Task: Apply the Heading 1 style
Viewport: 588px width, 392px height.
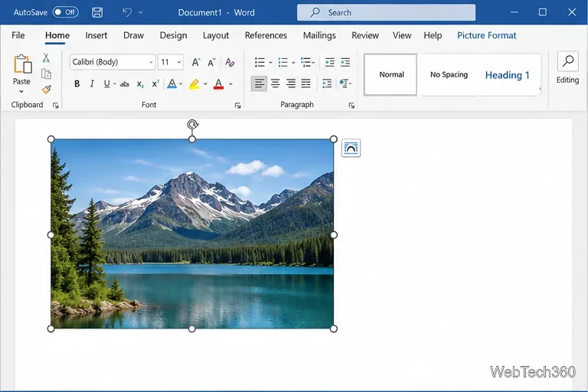Action: pyautogui.click(x=508, y=75)
